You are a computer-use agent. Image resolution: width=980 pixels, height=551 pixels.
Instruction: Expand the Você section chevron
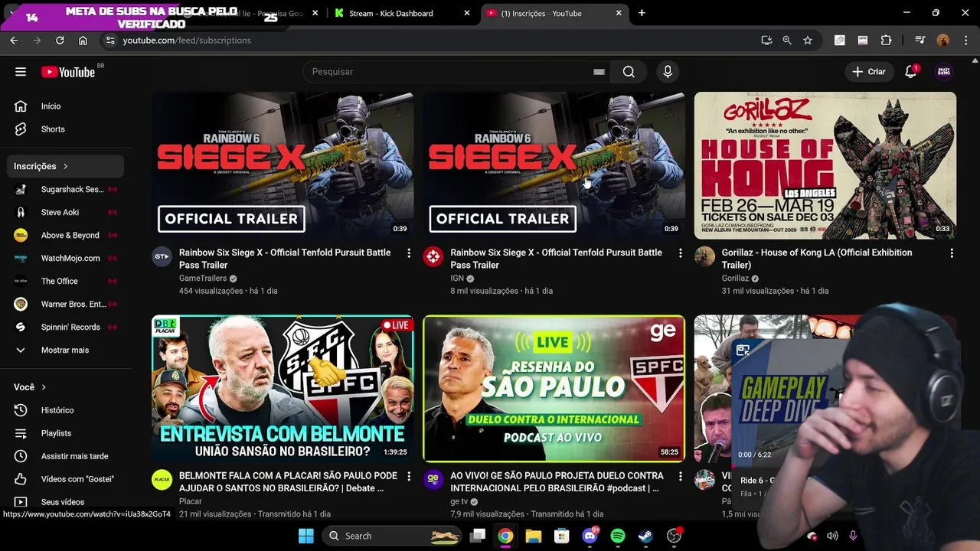44,387
